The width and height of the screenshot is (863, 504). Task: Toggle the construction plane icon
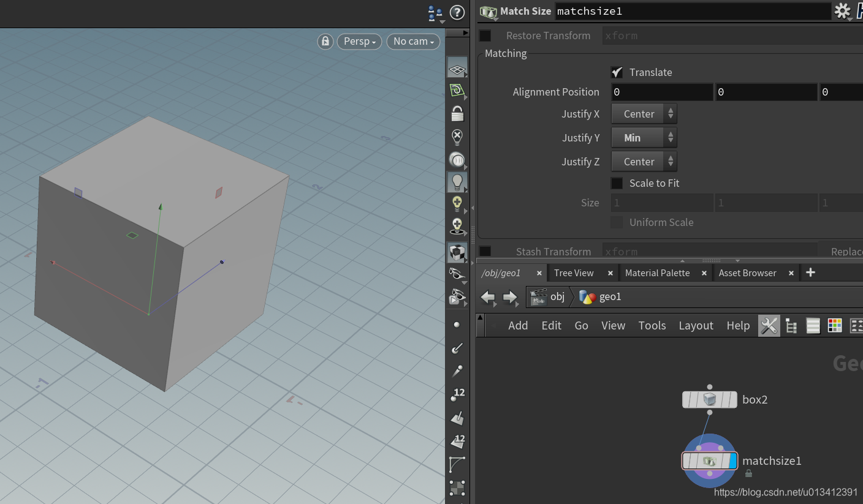[x=457, y=91]
